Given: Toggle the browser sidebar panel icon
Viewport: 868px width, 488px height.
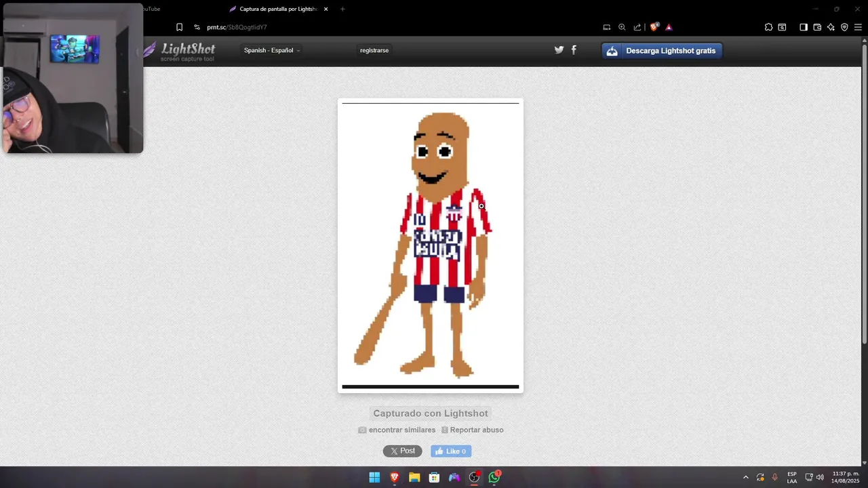Looking at the screenshot, I should pos(804,27).
